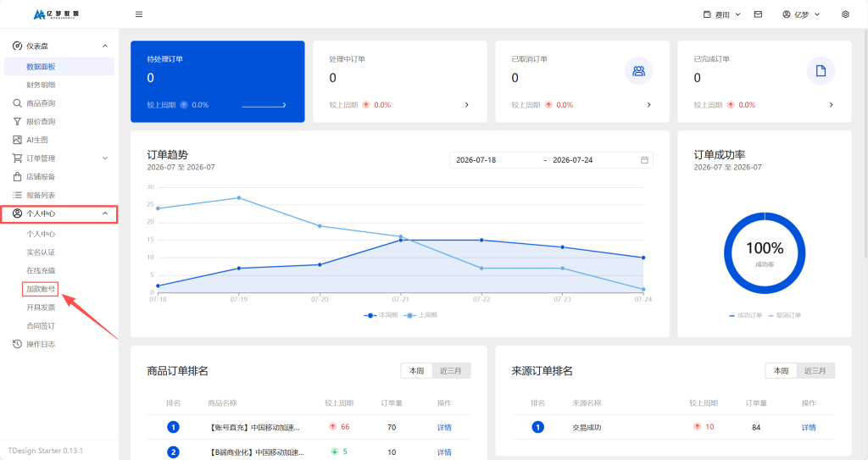Click the 报备列表 list icon
The width and height of the screenshot is (868, 460).
click(17, 195)
